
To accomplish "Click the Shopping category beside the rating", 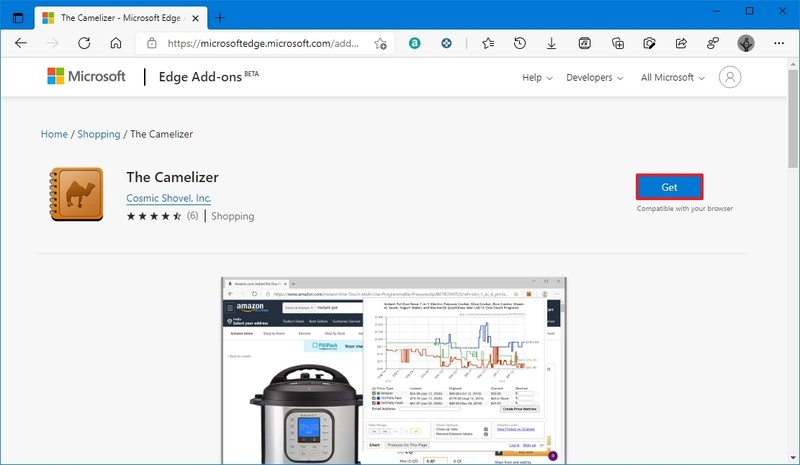I will tap(233, 216).
